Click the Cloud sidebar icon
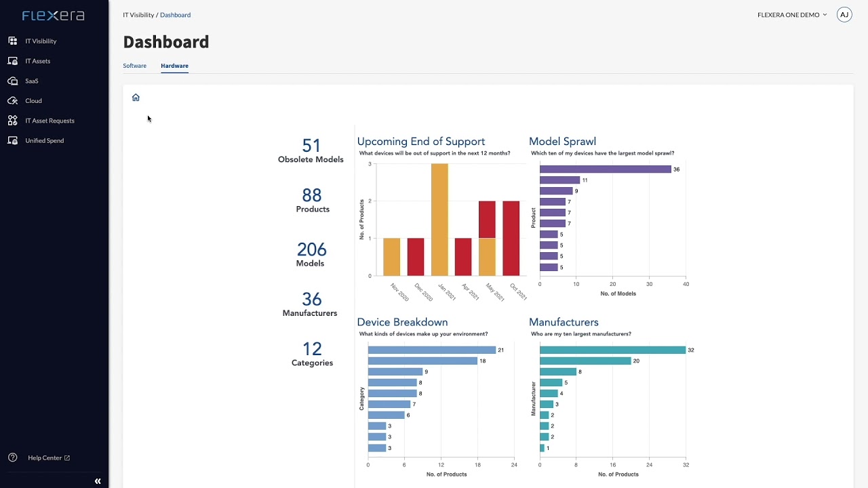Viewport: 868px width, 488px height. pyautogui.click(x=12, y=101)
